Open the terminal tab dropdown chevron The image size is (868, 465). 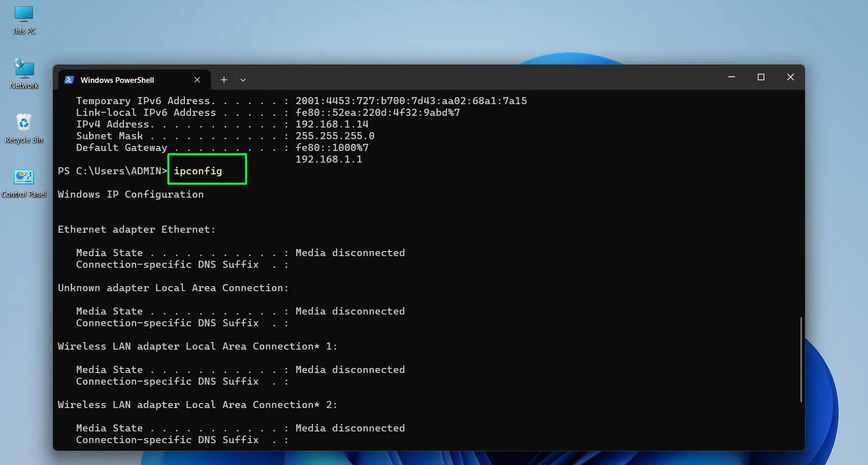(x=243, y=80)
